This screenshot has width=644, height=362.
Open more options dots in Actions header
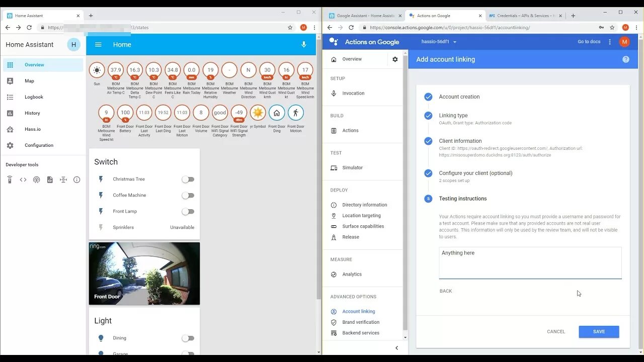(x=610, y=42)
